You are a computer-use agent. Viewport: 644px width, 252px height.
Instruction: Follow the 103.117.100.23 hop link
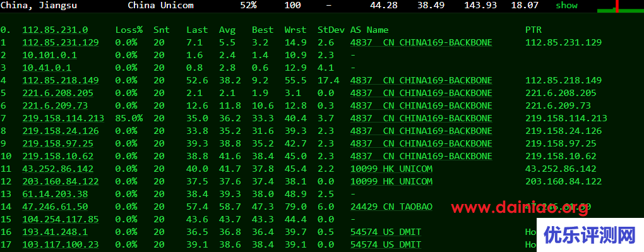point(61,244)
